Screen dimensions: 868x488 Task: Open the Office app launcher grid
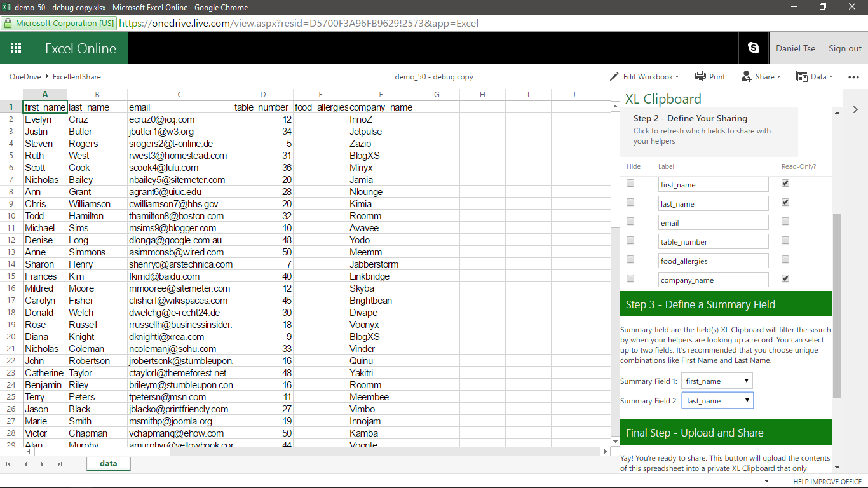[x=16, y=48]
